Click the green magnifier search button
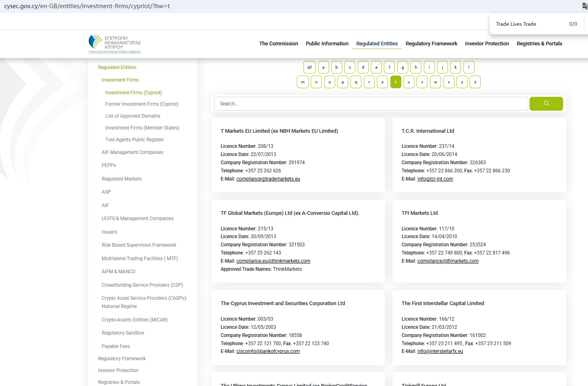Viewport: 588px width, 386px height. pyautogui.click(x=546, y=104)
